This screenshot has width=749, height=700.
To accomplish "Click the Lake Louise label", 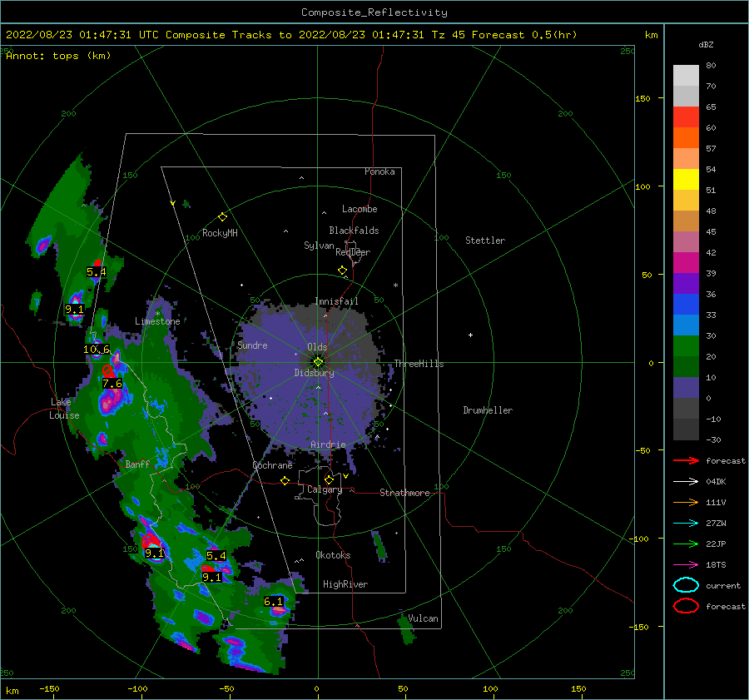I will (x=64, y=409).
